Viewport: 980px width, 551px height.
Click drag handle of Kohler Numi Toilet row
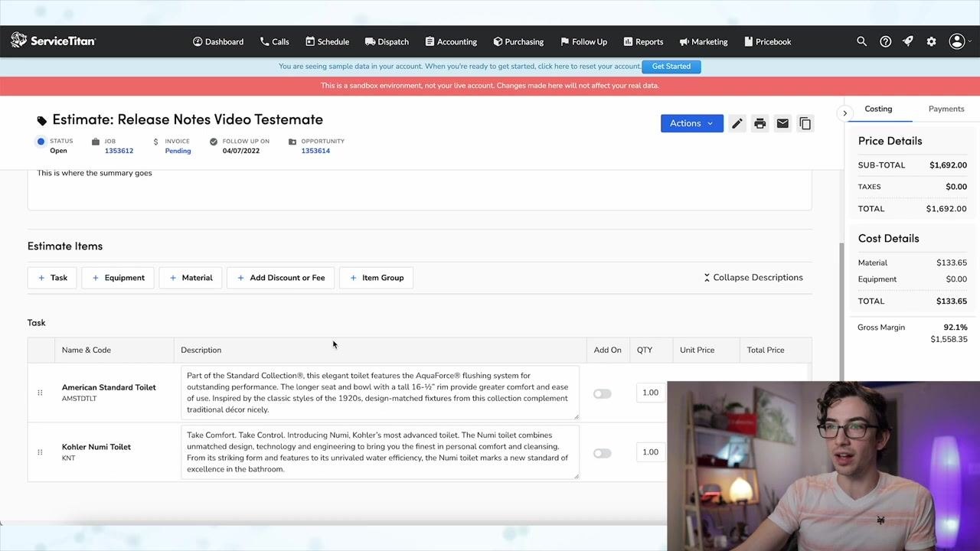click(x=40, y=452)
